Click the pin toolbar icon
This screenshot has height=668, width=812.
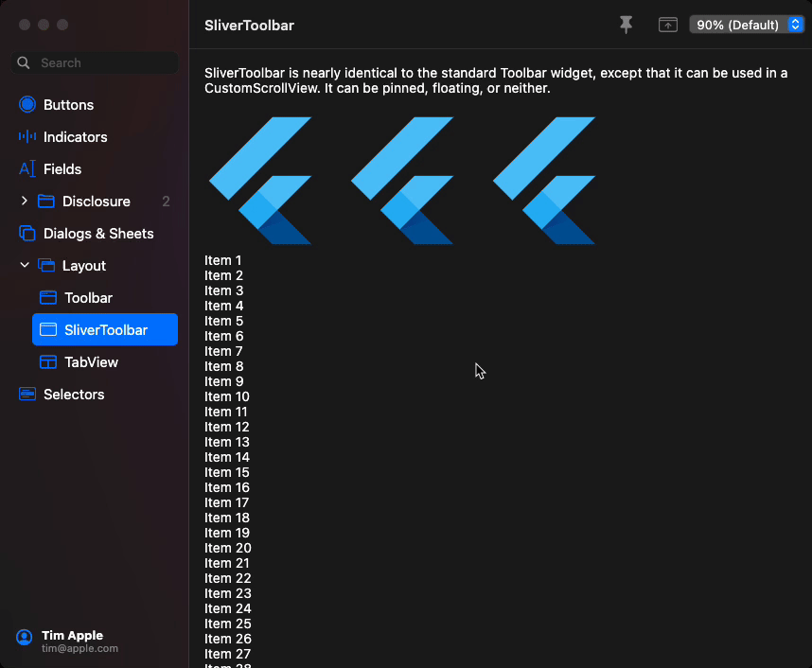pos(626,25)
